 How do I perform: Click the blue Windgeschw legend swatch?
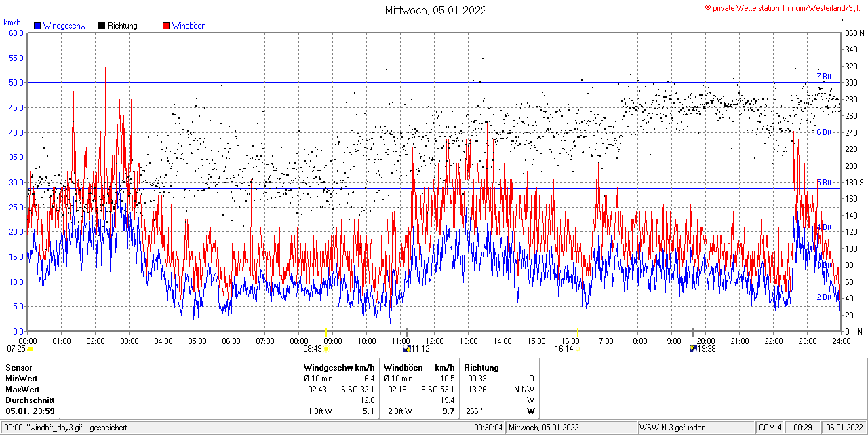(37, 26)
